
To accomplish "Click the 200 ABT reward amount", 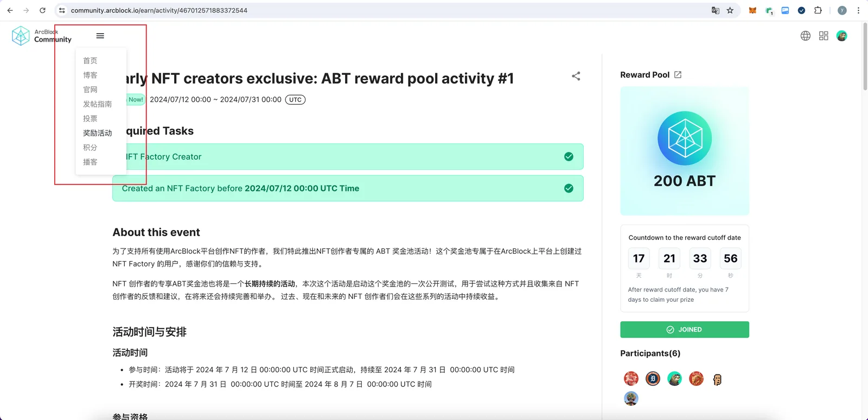I will [685, 181].
